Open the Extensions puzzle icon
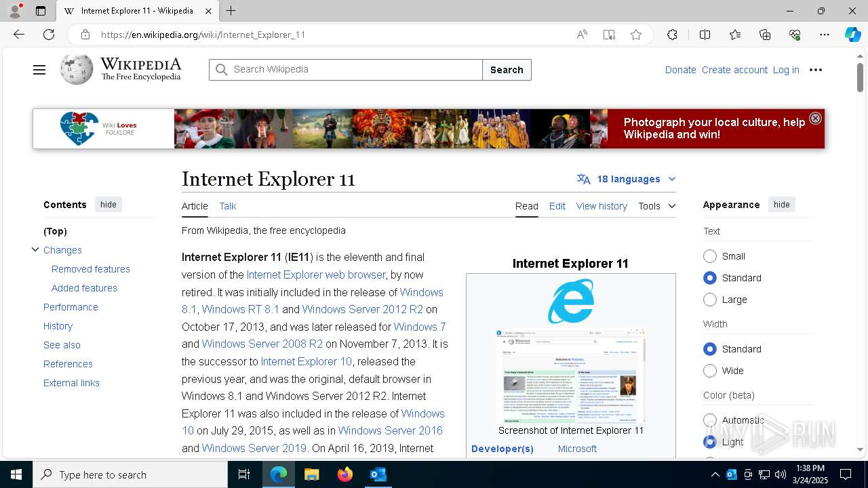This screenshot has height=488, width=868. coord(672,35)
